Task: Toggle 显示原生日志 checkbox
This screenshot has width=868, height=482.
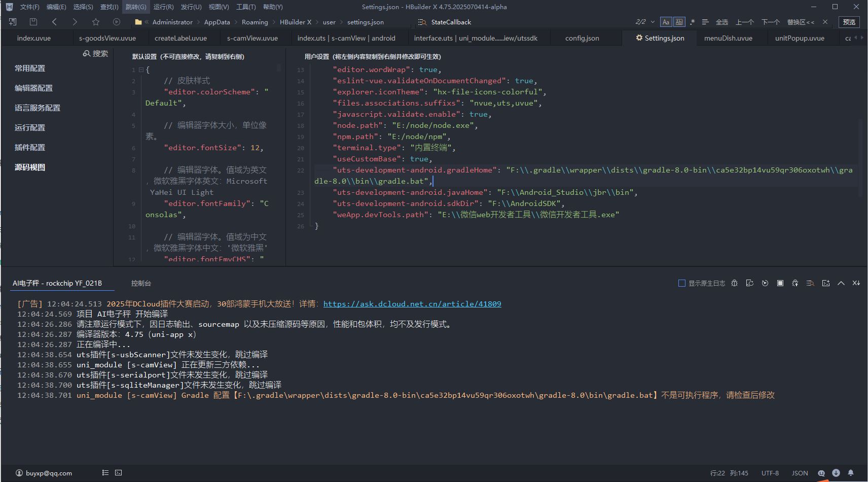Action: point(682,283)
